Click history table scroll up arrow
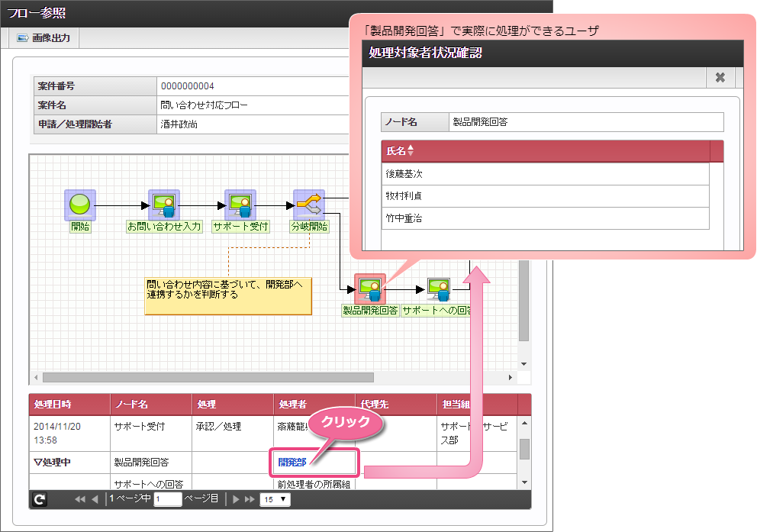This screenshot has height=532, width=757. [x=525, y=424]
